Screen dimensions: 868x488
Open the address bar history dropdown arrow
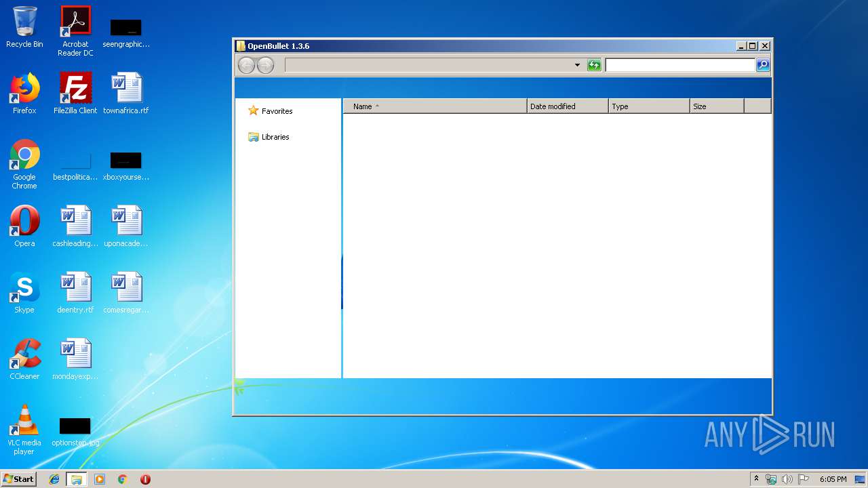pyautogui.click(x=577, y=65)
